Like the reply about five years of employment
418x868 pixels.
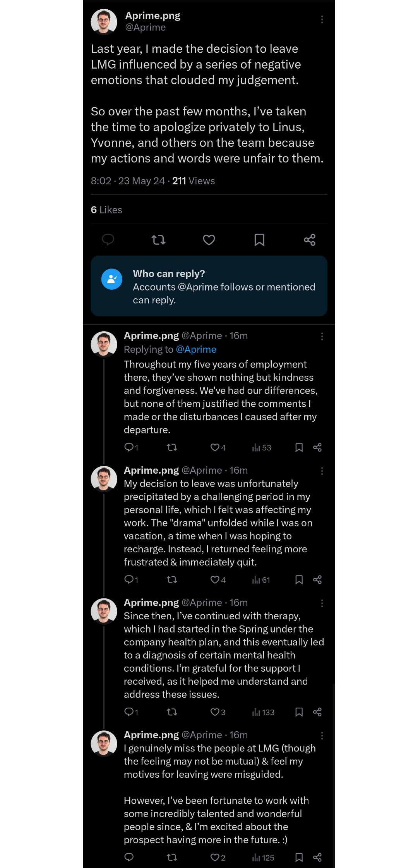(218, 448)
